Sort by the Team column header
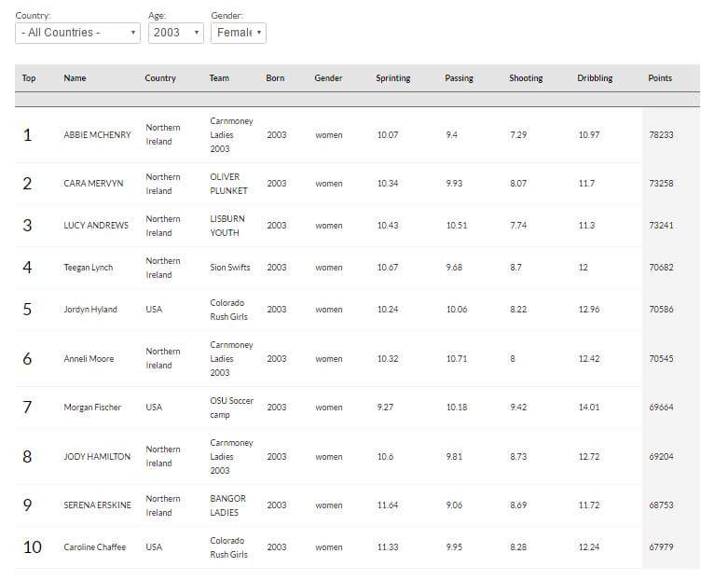The height and width of the screenshot is (581, 728). [219, 78]
